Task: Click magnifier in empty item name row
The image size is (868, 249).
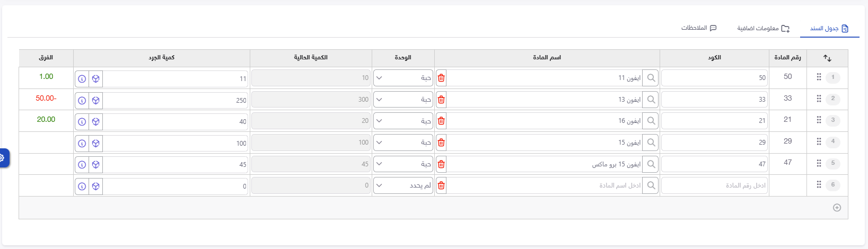Action: 651,185
